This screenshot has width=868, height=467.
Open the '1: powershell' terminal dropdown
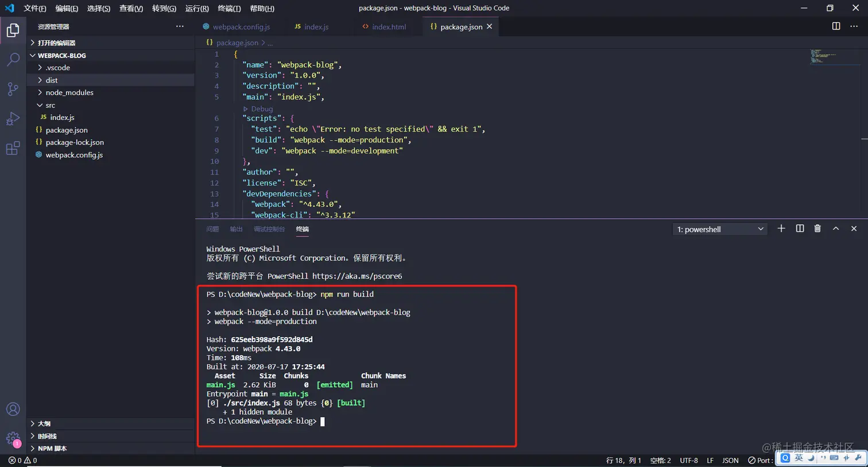tap(717, 229)
